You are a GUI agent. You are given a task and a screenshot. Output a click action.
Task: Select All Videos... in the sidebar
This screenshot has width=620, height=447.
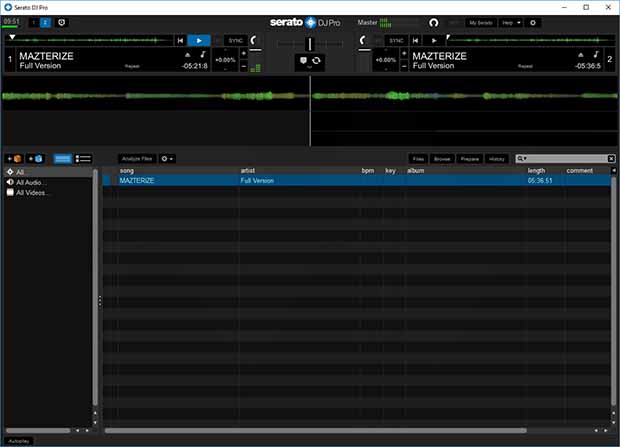(x=49, y=193)
